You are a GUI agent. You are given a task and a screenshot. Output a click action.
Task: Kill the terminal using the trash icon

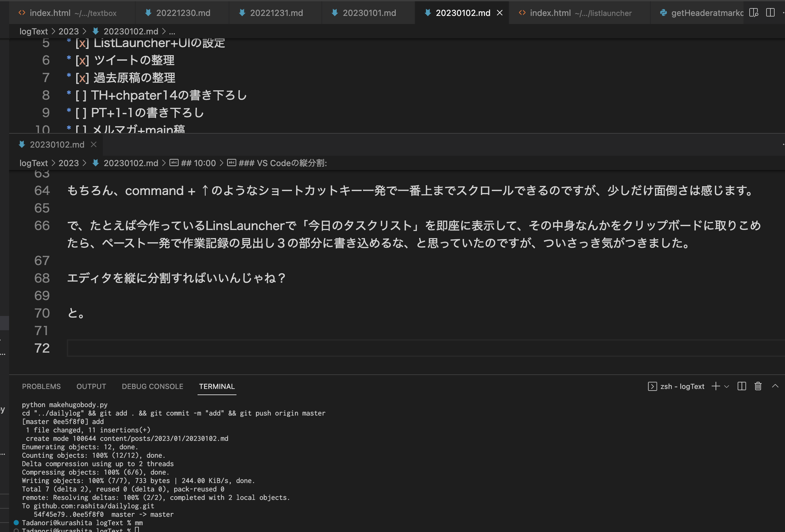click(x=758, y=386)
